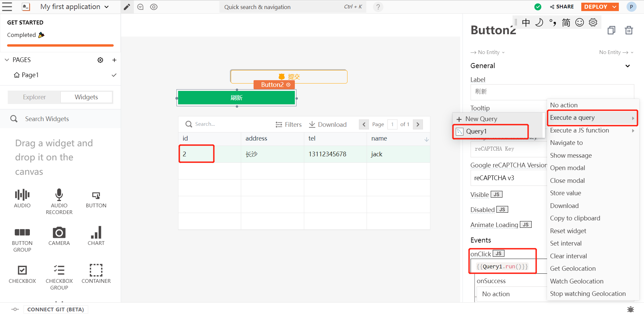Image resolution: width=644 pixels, height=316 pixels.
Task: Select Query1 from the query submenu
Action: (476, 131)
